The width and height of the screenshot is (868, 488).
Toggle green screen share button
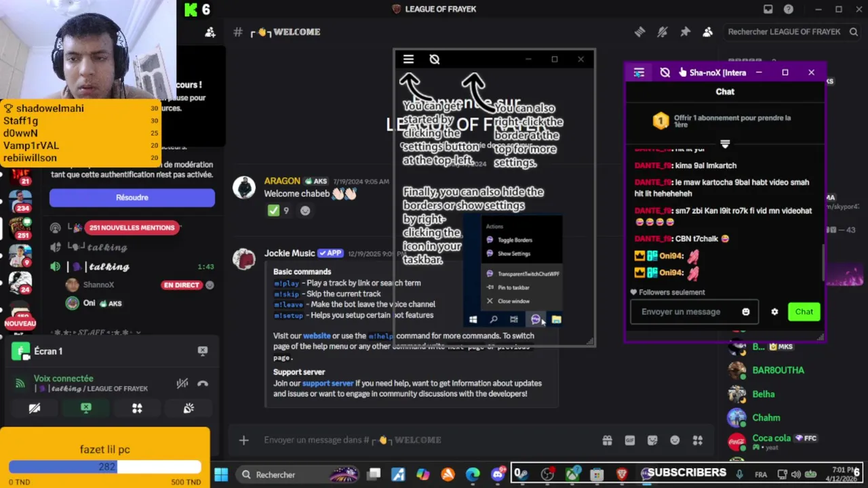[86, 408]
